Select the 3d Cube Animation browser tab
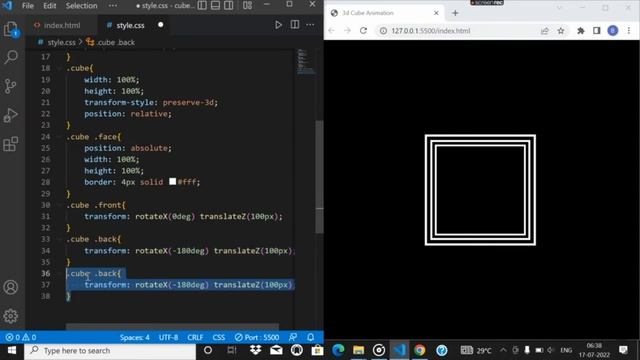 click(385, 13)
